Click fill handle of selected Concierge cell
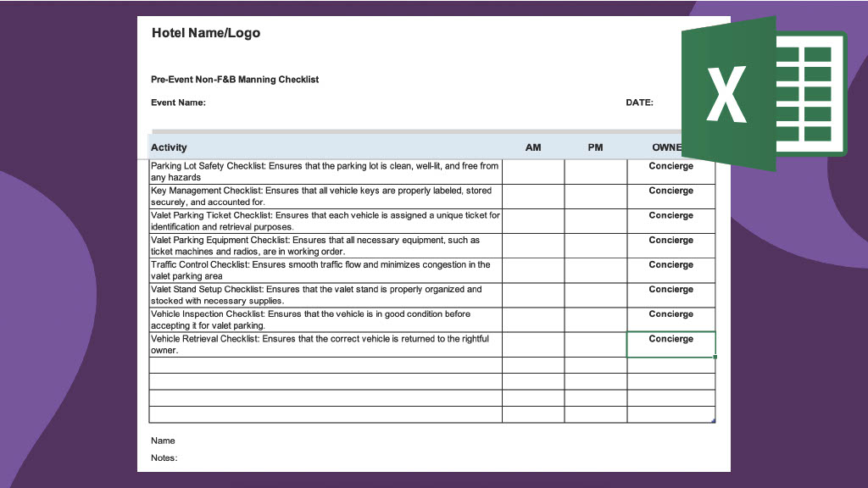This screenshot has height=488, width=868. pos(715,357)
